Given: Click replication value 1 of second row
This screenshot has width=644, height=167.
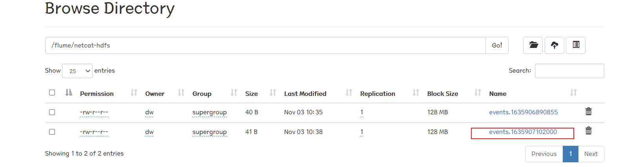Looking at the screenshot, I should [361, 132].
